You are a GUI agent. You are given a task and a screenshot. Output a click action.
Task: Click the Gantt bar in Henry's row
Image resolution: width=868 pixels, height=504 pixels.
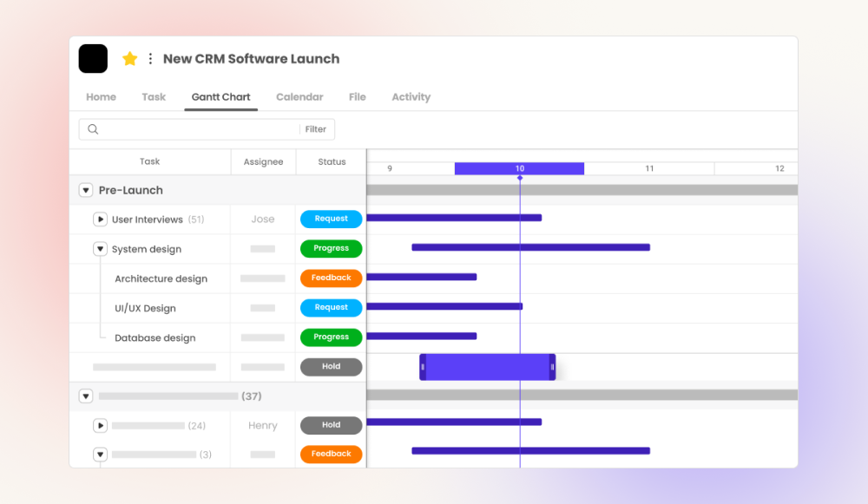click(x=454, y=422)
